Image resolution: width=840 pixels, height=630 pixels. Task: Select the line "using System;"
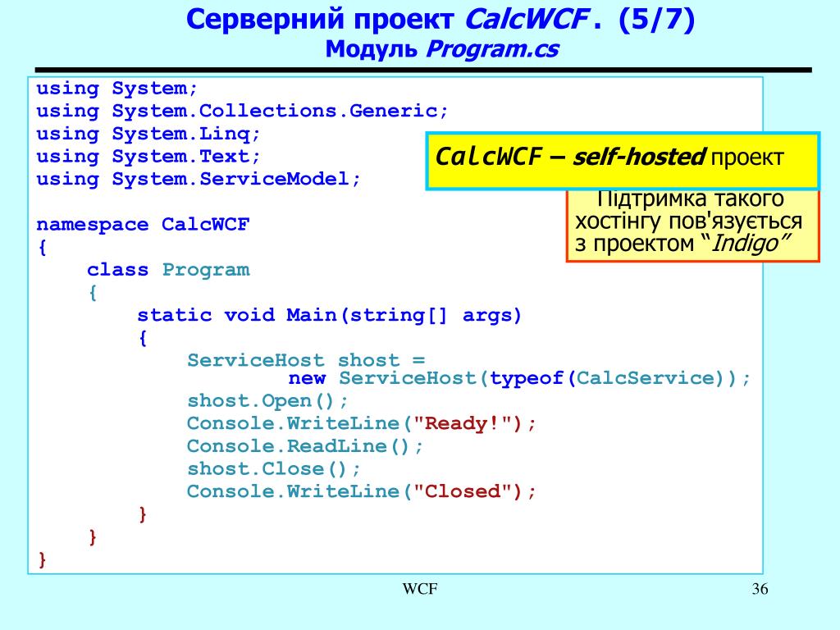click(x=117, y=89)
